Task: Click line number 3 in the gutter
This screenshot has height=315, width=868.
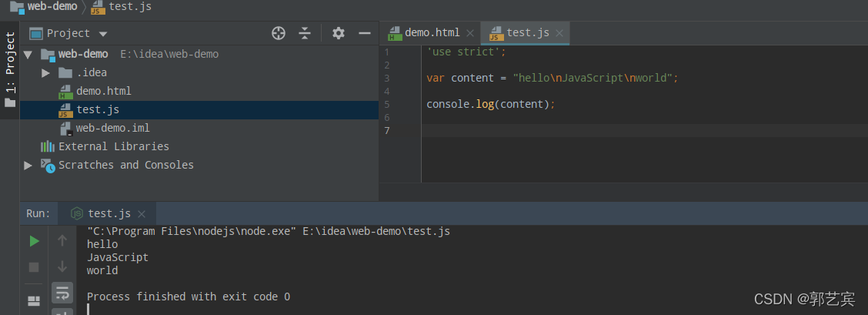Action: pos(386,78)
